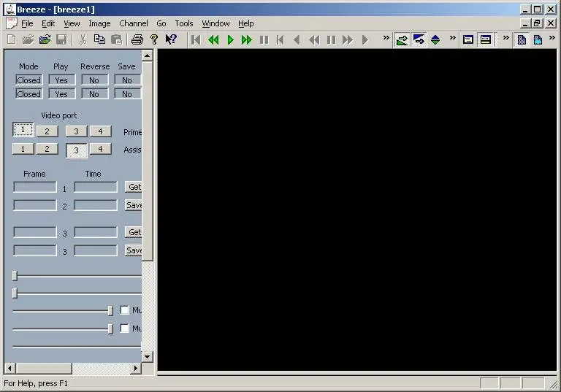Click the cyan document page icon
Screen dimensions: 561x392
pos(538,39)
